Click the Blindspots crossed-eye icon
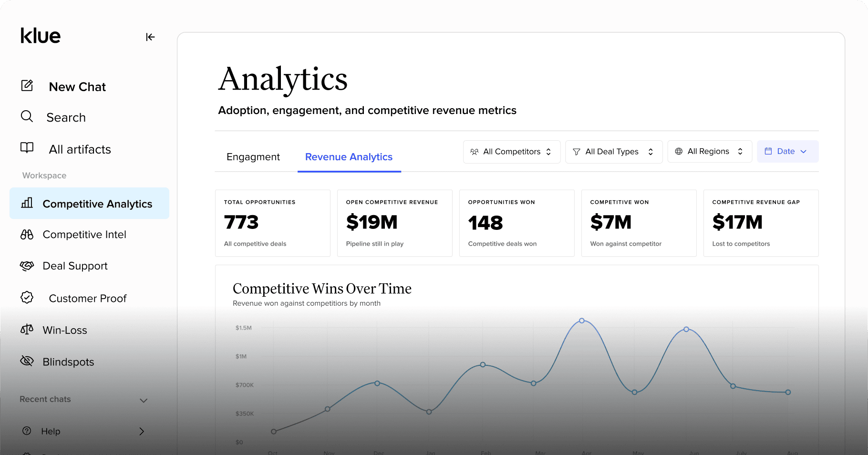The image size is (868, 455). [27, 361]
